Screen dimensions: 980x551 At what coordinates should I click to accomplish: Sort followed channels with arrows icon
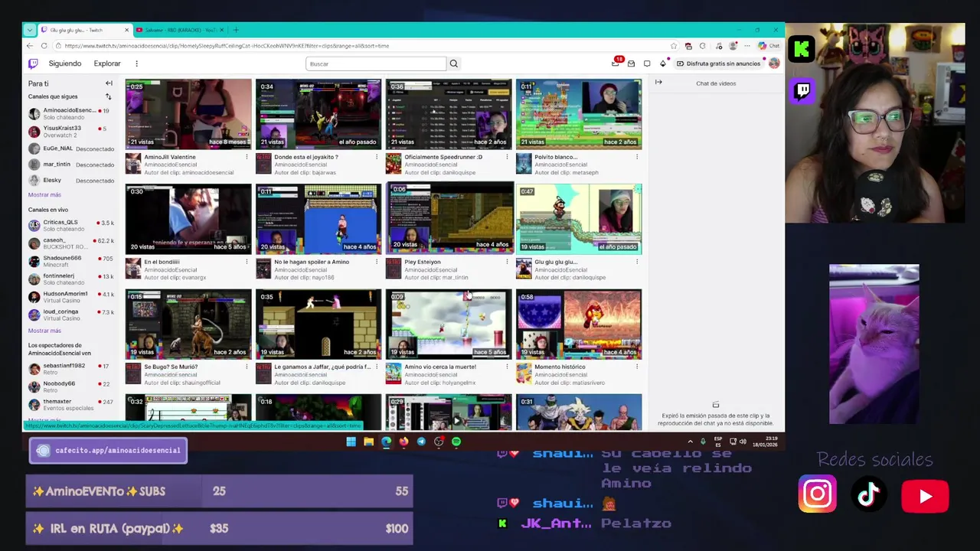click(x=108, y=96)
